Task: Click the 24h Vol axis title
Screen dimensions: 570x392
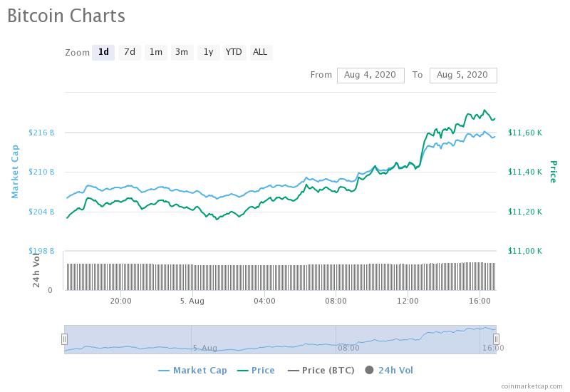Action: [36, 269]
